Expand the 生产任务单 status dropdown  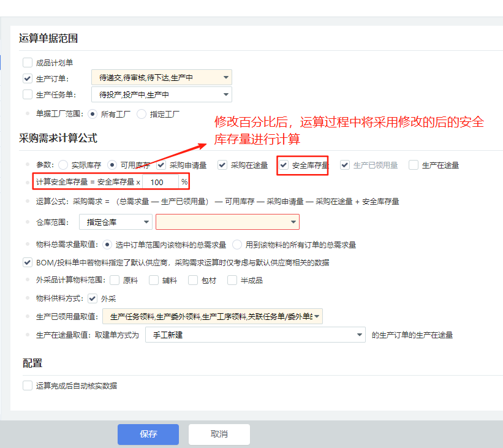click(161, 94)
